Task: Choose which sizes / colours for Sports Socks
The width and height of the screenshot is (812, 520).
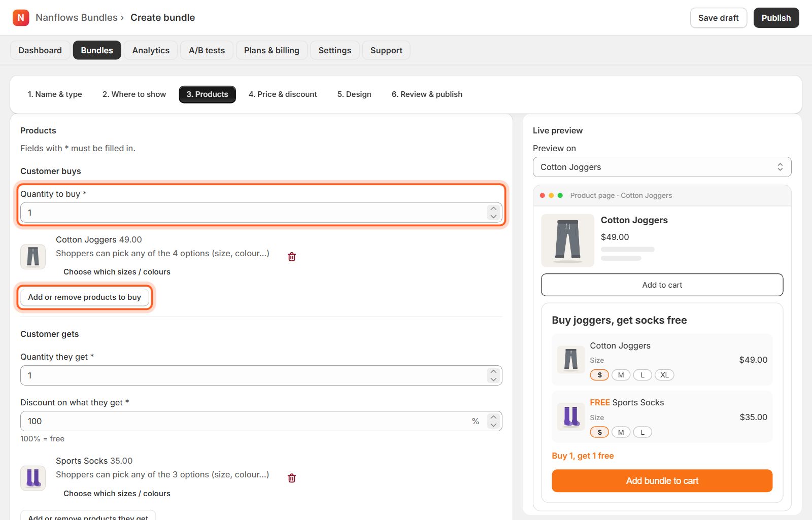Action: coord(117,494)
